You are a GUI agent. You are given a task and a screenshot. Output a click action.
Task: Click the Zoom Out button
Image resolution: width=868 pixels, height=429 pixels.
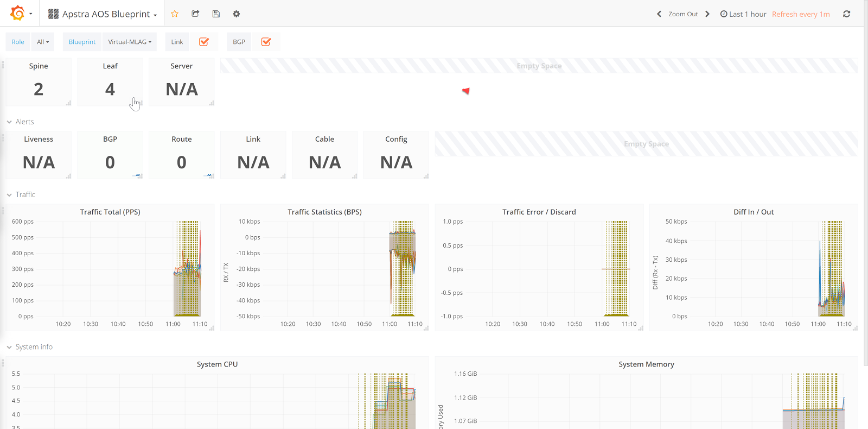pyautogui.click(x=683, y=14)
